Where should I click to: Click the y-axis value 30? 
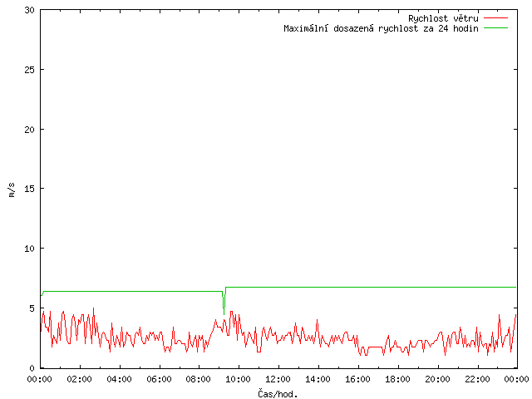[30, 10]
